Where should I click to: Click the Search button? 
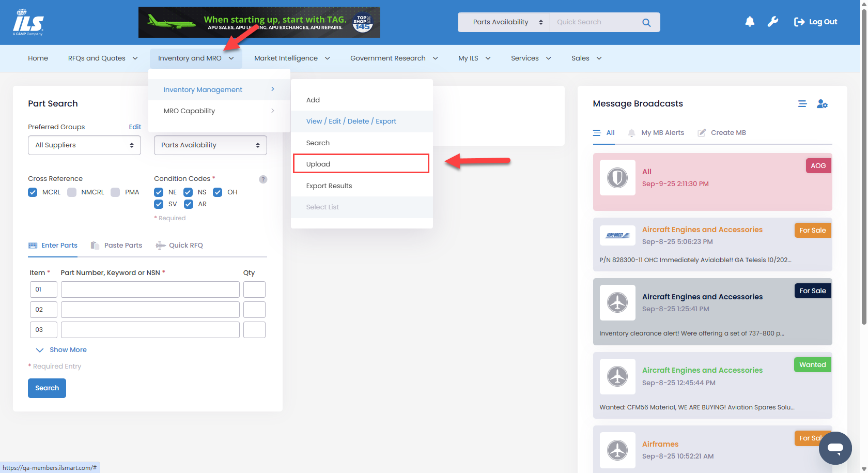tap(47, 388)
